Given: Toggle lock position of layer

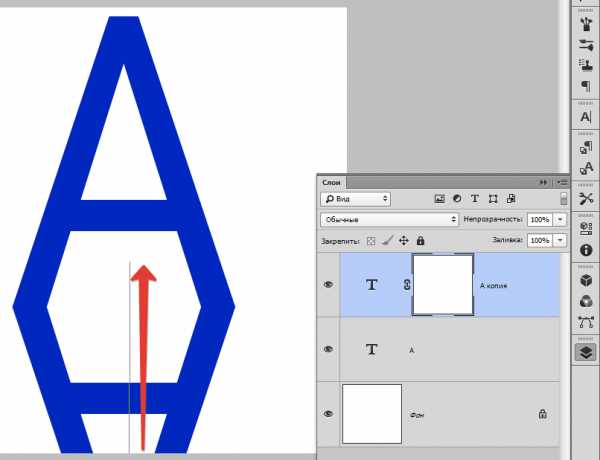Looking at the screenshot, I should pos(404,241).
